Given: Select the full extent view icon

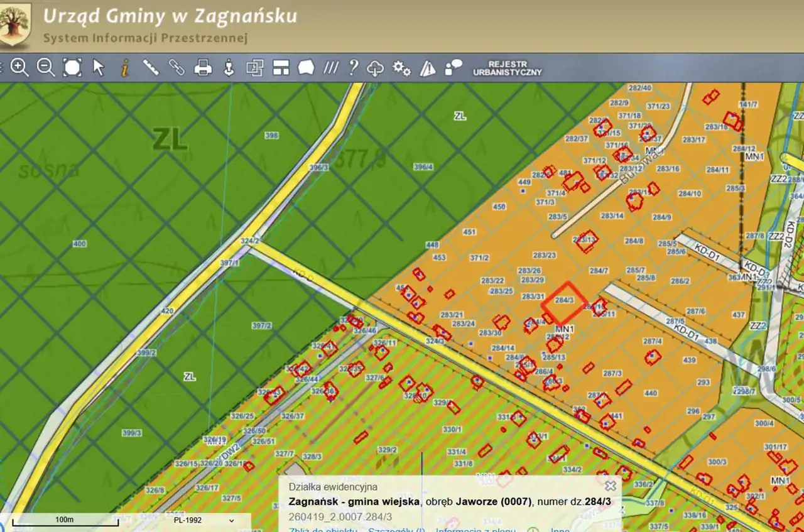Looking at the screenshot, I should (72, 68).
